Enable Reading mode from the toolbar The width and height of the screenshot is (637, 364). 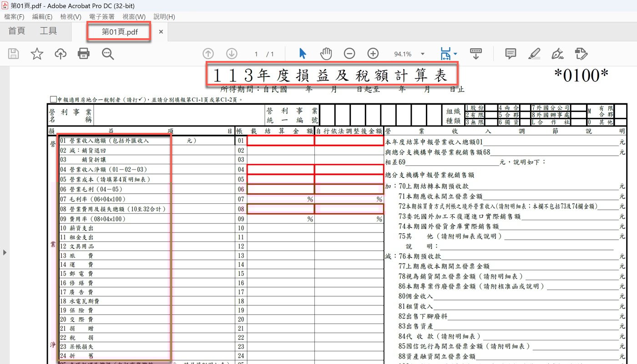[476, 53]
